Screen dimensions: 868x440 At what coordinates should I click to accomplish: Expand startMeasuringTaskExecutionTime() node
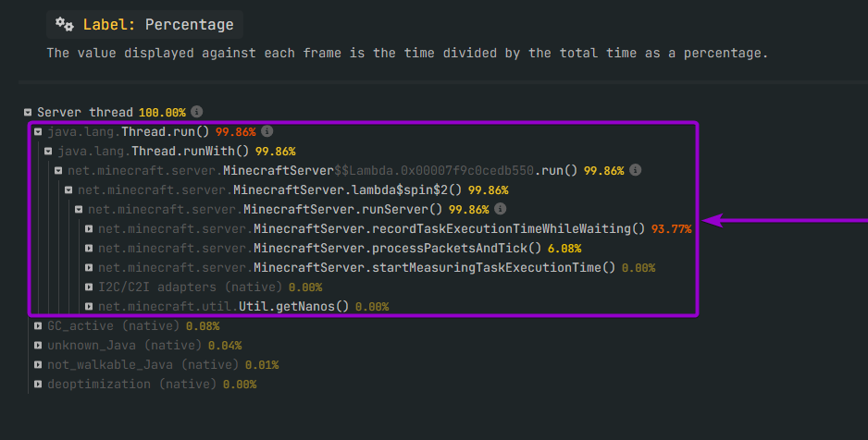(89, 267)
